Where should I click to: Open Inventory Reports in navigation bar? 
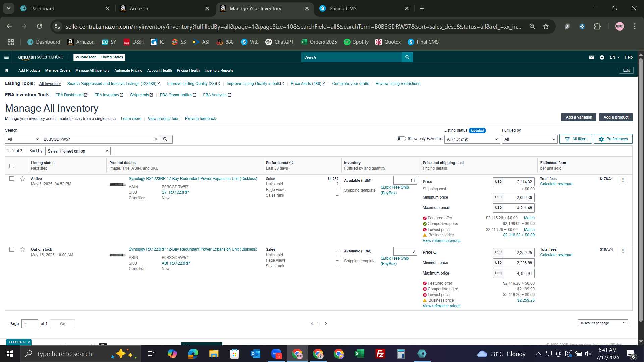pos(219,70)
